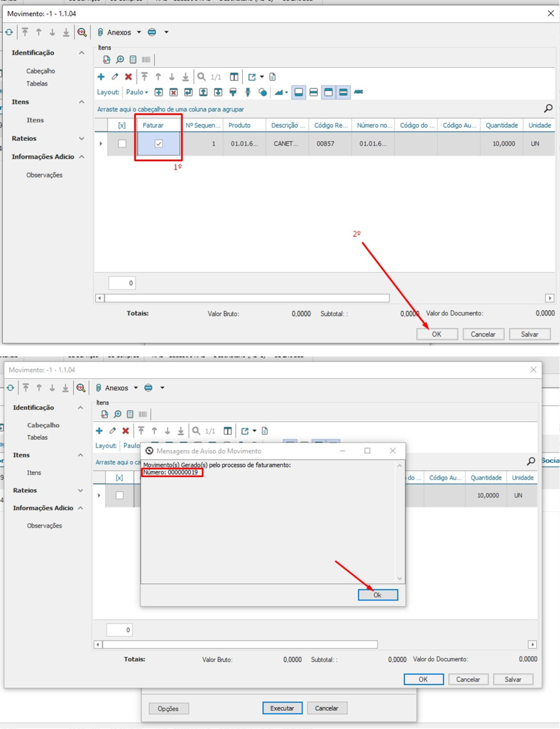Click the Edit item pencil icon

tap(114, 77)
